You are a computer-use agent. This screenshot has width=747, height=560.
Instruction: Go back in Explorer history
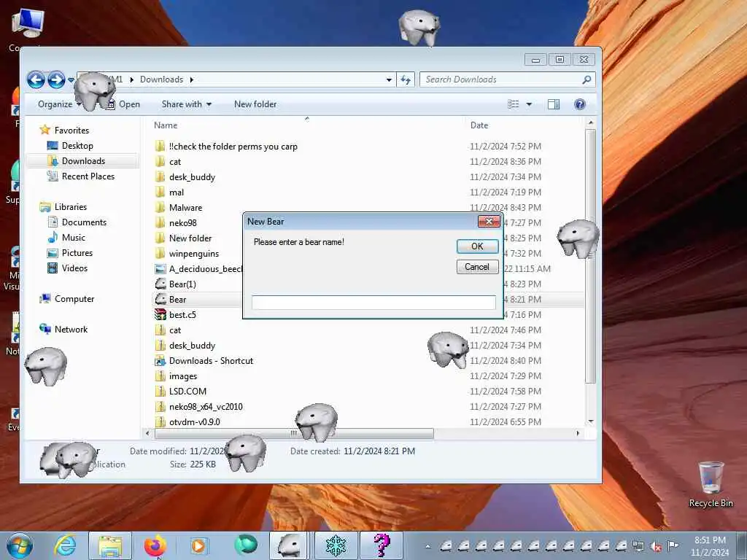tap(36, 79)
